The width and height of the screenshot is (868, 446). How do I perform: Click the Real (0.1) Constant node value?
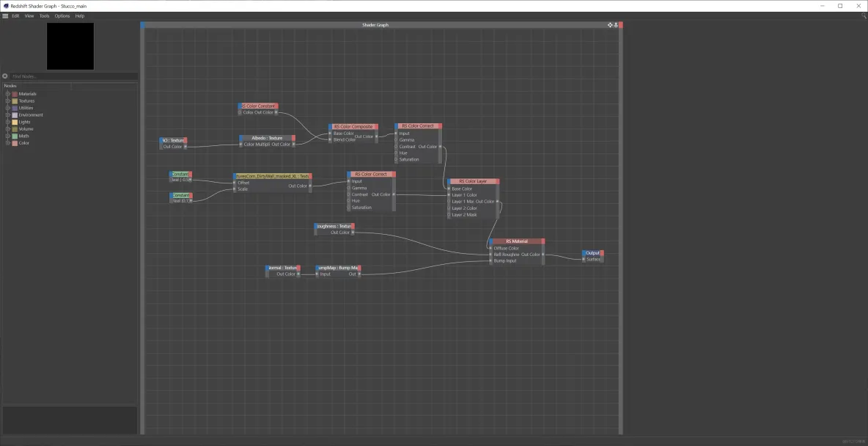click(180, 200)
